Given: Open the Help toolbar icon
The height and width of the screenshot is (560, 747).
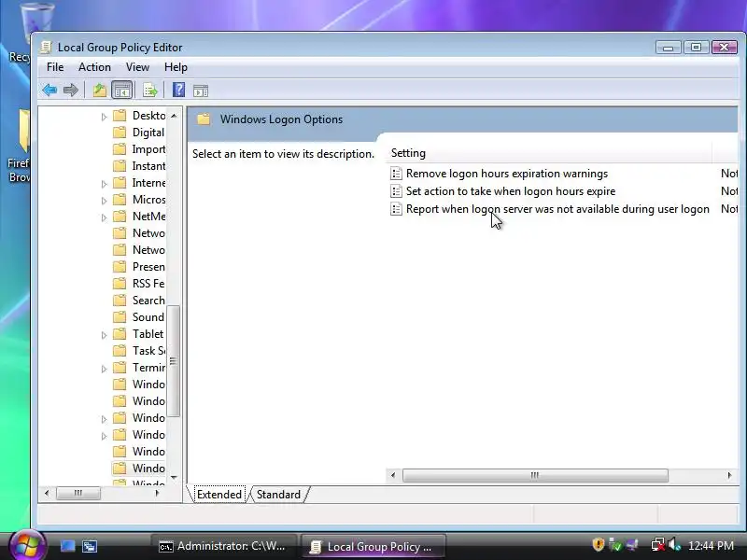Looking at the screenshot, I should coord(178,90).
